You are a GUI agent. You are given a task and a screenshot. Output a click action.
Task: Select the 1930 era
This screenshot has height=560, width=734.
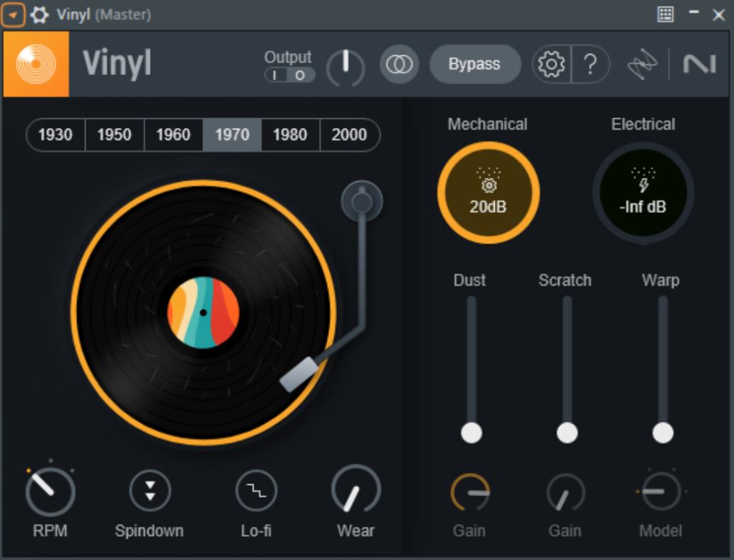tap(56, 135)
